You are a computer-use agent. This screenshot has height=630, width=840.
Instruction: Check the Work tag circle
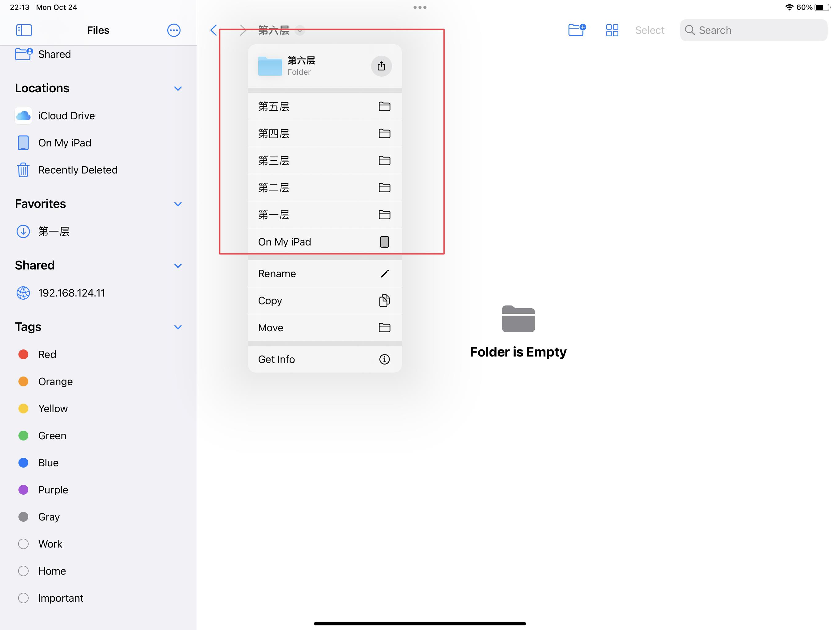tap(23, 544)
